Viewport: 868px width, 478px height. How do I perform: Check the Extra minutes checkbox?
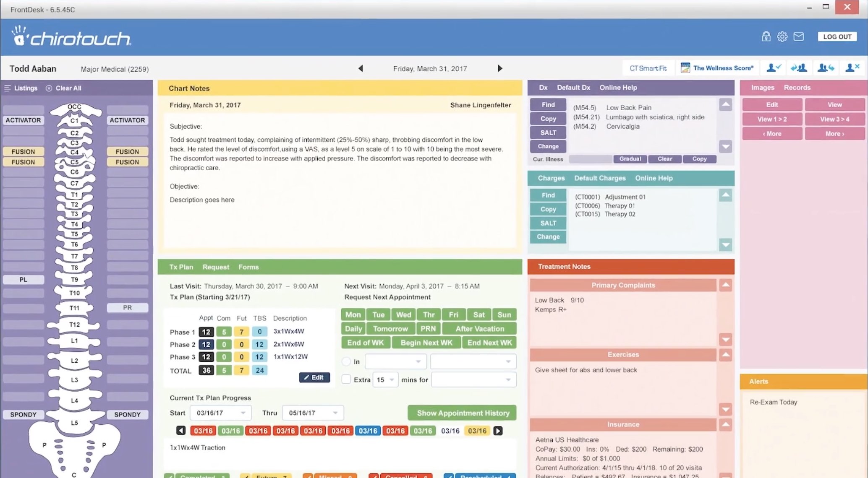coord(346,379)
